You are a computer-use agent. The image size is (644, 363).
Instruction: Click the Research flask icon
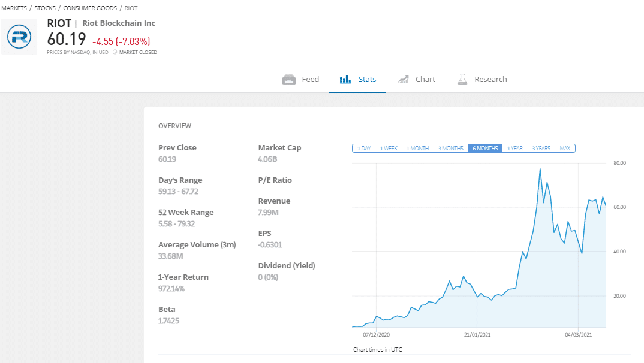[x=462, y=79]
